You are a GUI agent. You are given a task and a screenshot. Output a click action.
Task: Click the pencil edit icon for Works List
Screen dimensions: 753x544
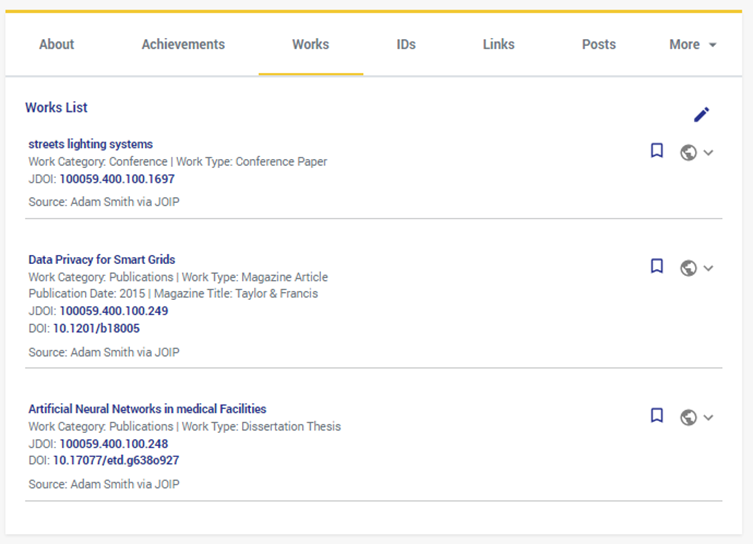pyautogui.click(x=701, y=115)
